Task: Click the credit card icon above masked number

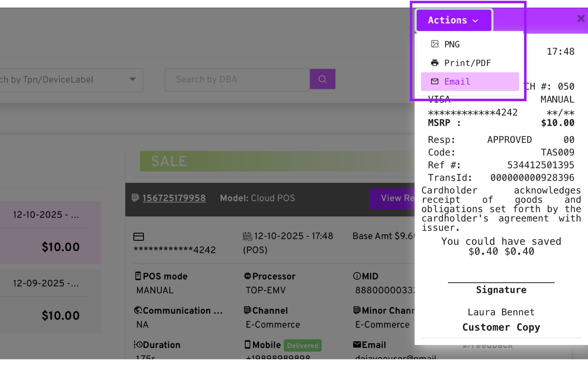Action: point(138,236)
